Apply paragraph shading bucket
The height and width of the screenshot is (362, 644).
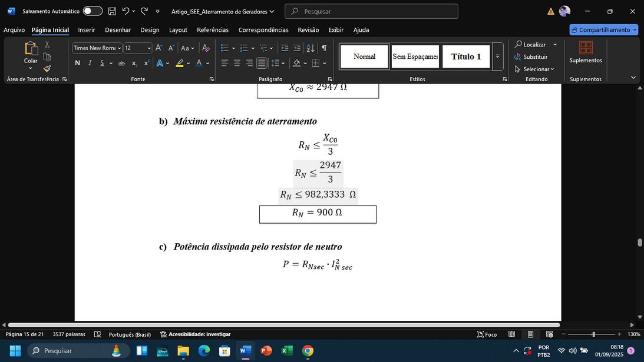[296, 63]
